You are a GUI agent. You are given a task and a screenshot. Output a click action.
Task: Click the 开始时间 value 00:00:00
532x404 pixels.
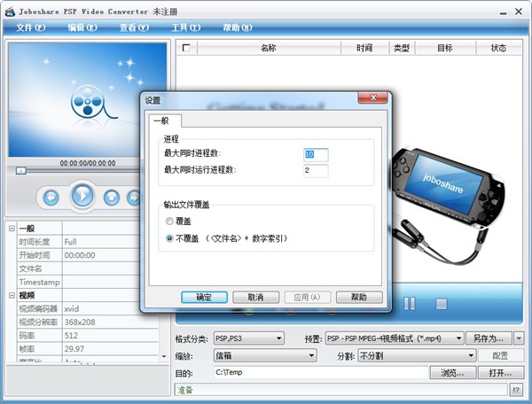80,255
